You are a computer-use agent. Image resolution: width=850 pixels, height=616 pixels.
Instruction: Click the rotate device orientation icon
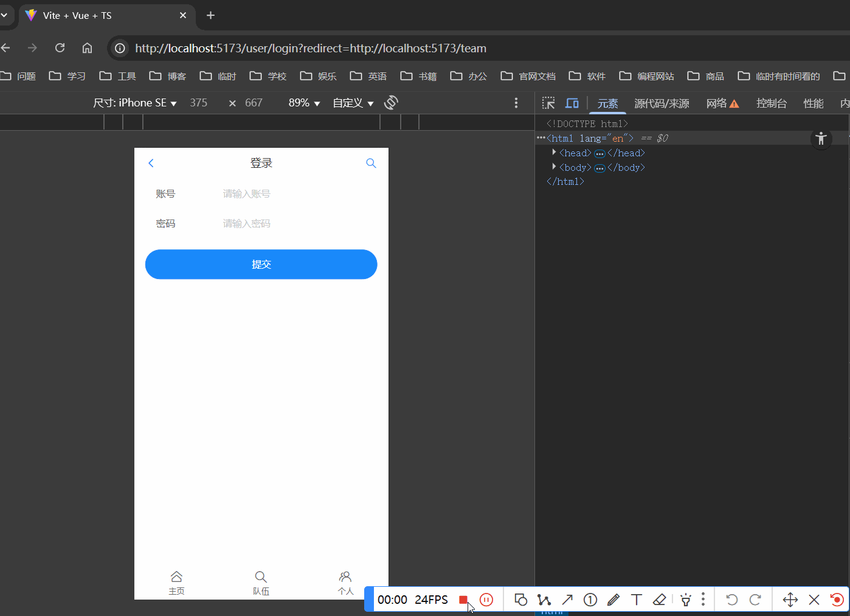point(391,103)
